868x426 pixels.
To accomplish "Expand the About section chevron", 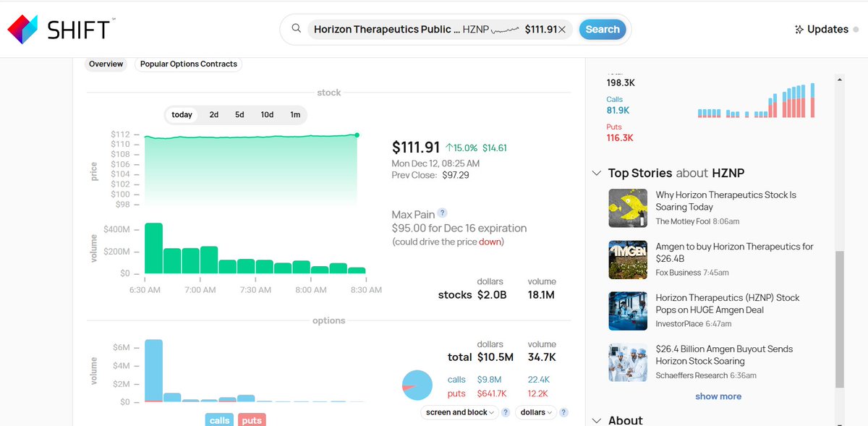I will [597, 420].
